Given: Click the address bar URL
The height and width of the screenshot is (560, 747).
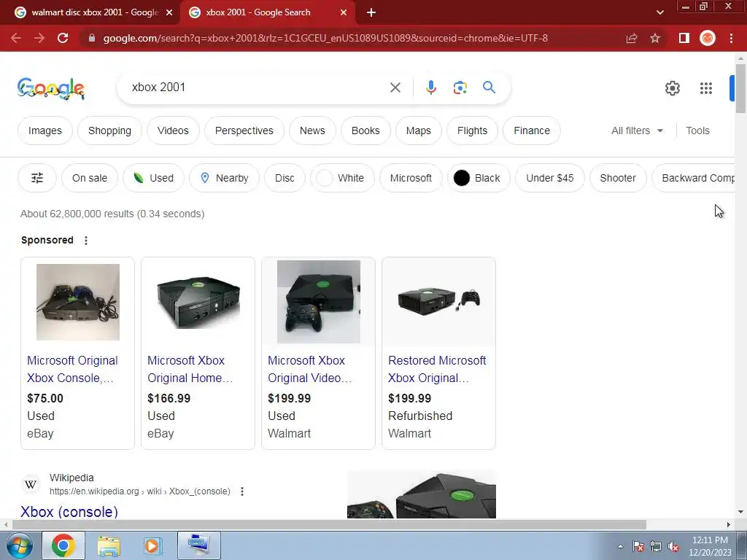Looking at the screenshot, I should coord(325,38).
